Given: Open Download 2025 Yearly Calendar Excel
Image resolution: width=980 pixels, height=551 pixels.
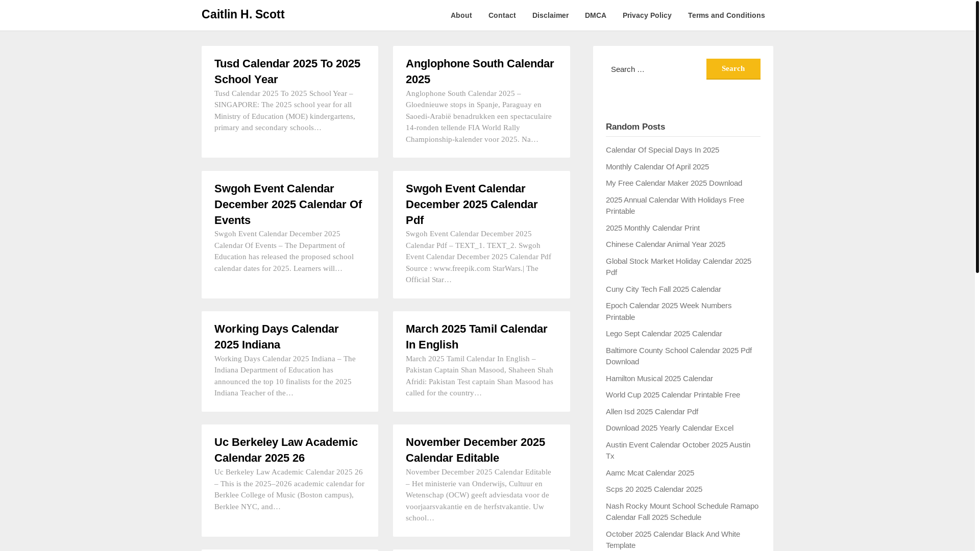Looking at the screenshot, I should (669, 428).
